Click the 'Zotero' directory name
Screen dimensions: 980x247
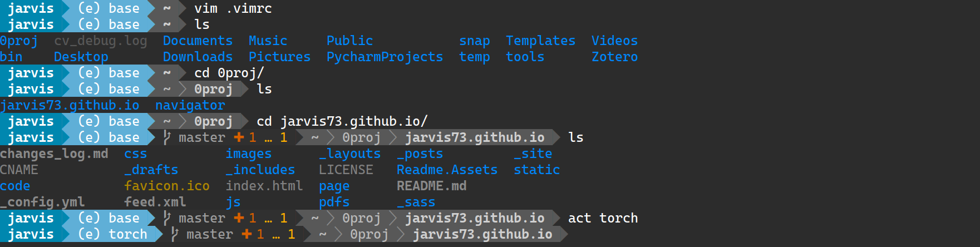(614, 57)
